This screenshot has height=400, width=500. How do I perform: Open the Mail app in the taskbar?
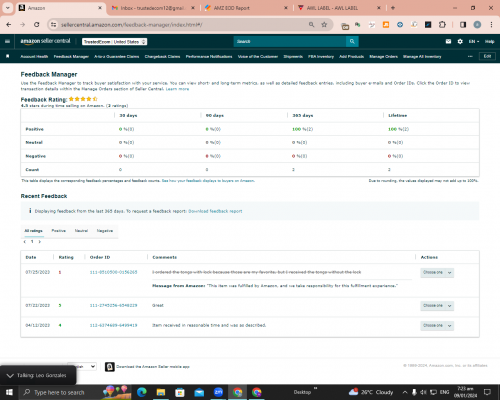point(199,392)
